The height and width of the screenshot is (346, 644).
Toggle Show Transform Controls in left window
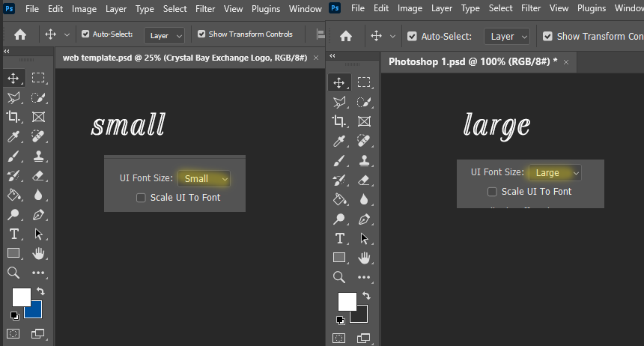pyautogui.click(x=201, y=34)
